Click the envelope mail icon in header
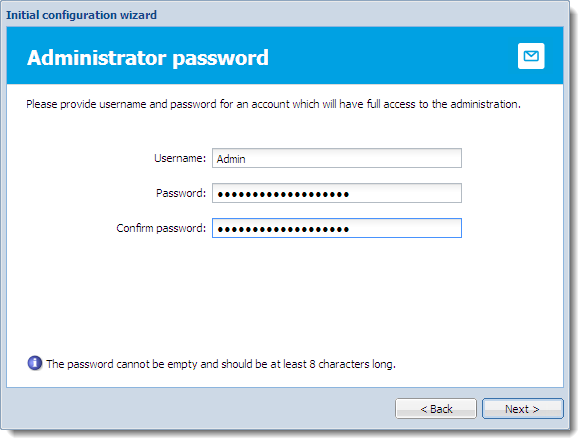 tap(531, 56)
